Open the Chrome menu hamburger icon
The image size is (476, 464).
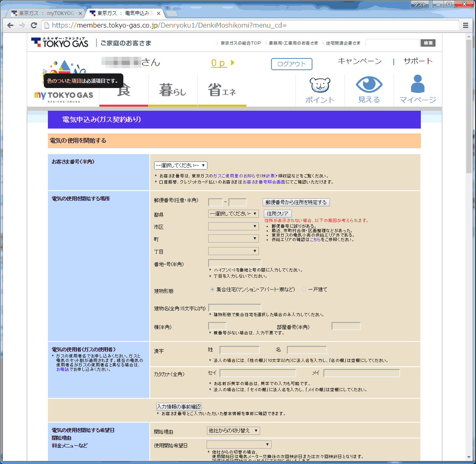(465, 26)
